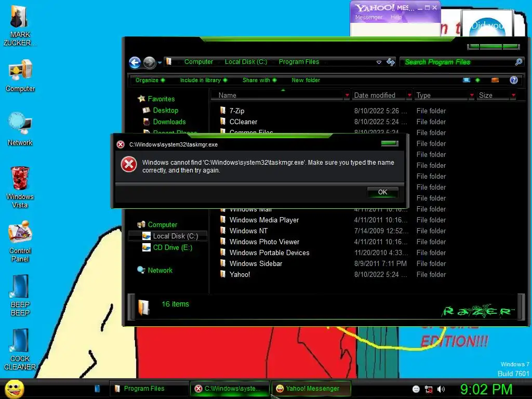Click the Change your view icon
532x399 pixels.
point(467,80)
